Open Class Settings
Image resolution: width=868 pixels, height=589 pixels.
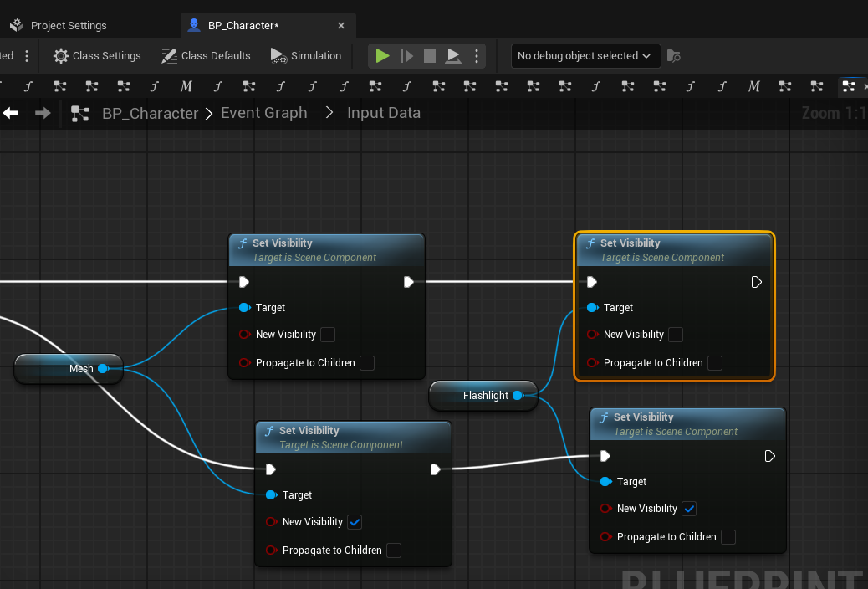pyautogui.click(x=97, y=56)
